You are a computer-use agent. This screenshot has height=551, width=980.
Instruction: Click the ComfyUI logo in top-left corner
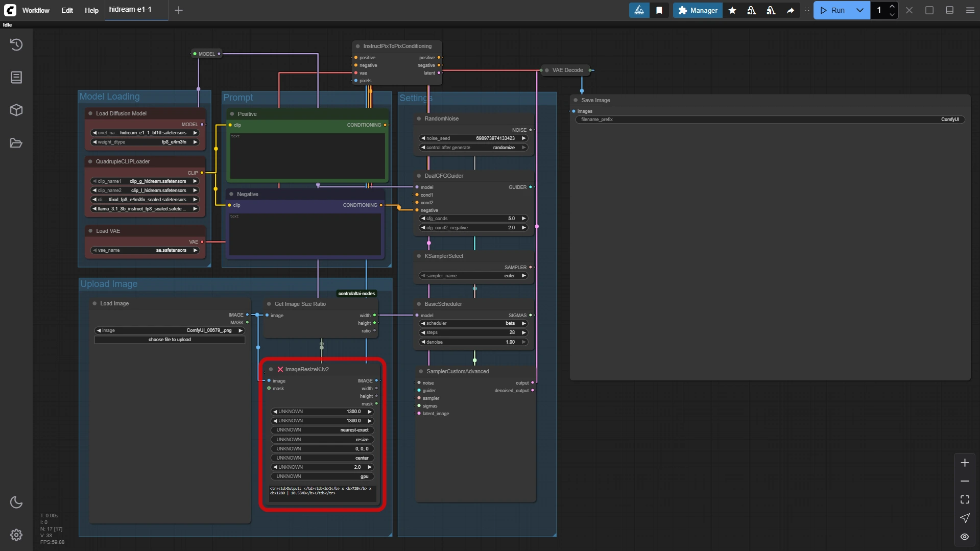tap(10, 10)
